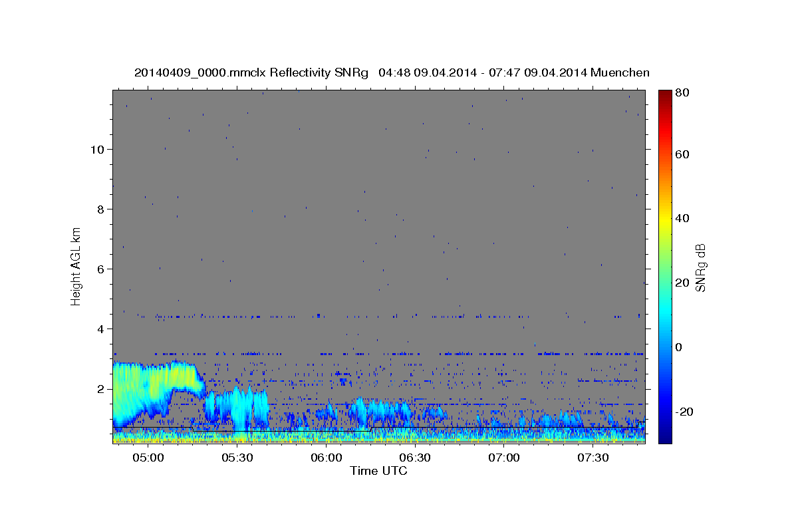This screenshot has width=798, height=532.
Task: Click the height tick label '8'
Action: pos(100,209)
